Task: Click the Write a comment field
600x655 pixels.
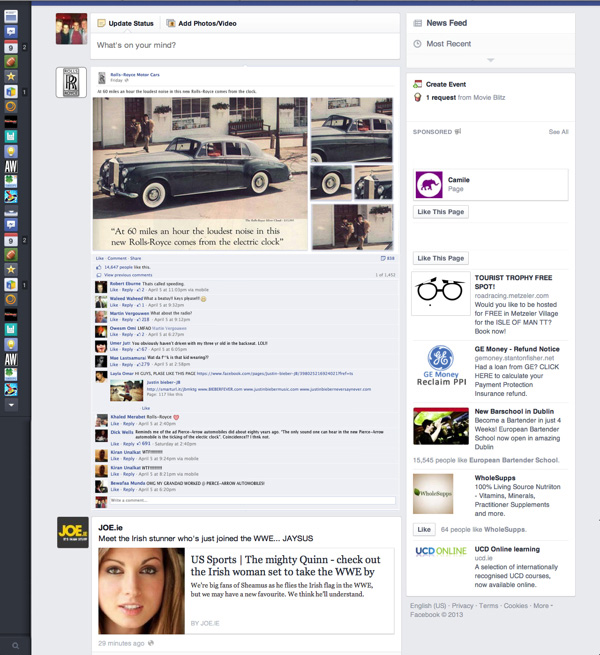Action: point(250,500)
